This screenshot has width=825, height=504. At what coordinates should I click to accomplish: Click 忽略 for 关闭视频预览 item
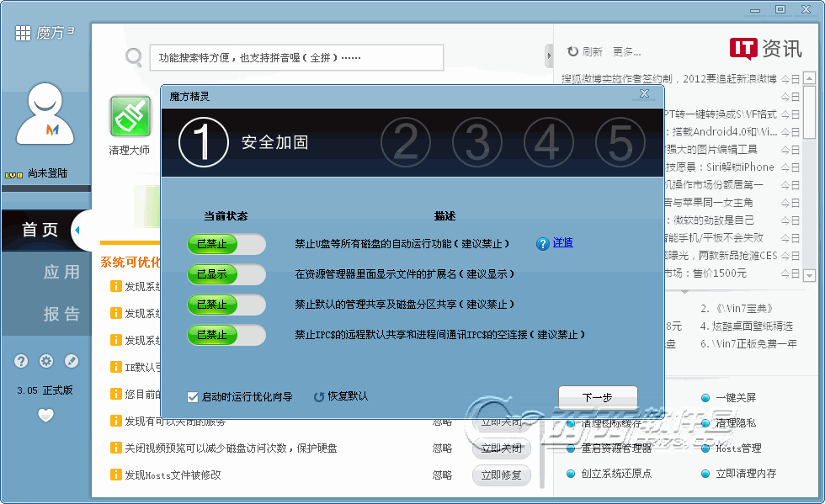point(442,448)
